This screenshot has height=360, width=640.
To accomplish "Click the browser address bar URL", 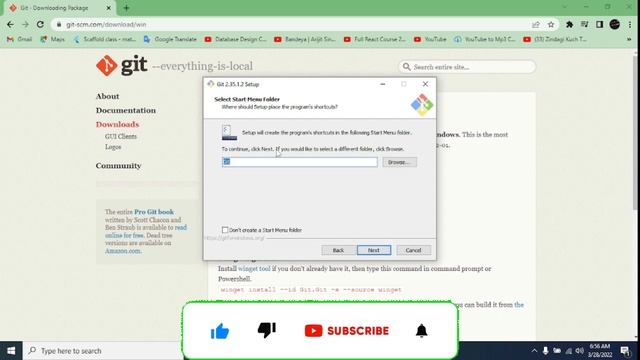I will (106, 24).
